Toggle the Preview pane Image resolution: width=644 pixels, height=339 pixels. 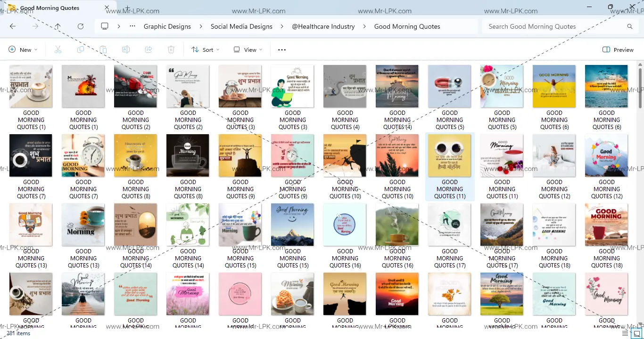pos(618,49)
